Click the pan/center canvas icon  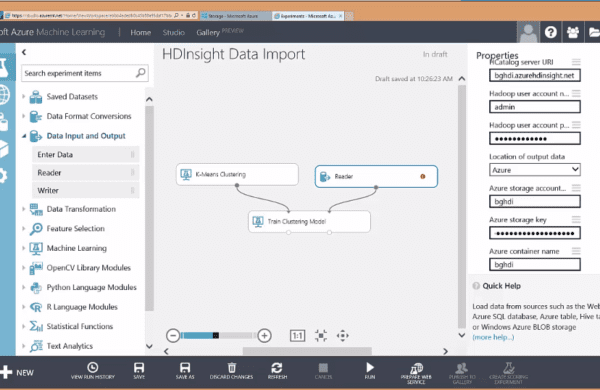click(x=342, y=336)
